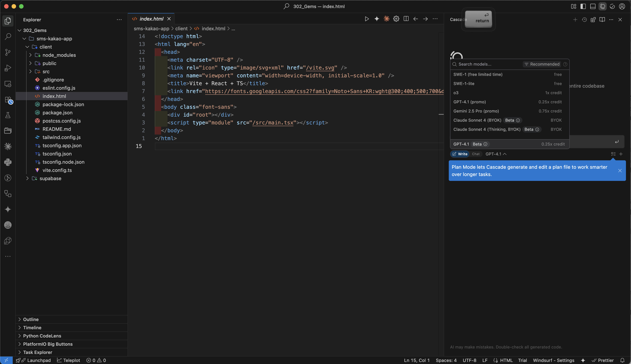This screenshot has height=364, width=631.
Task: Select Gemini 2.5 Pro (promo) model
Action: point(476,111)
